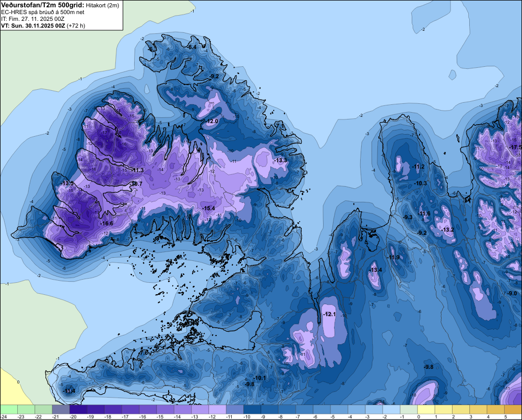Select the legend swatch labeled -10
This screenshot has height=420, width=522.
pos(252,410)
